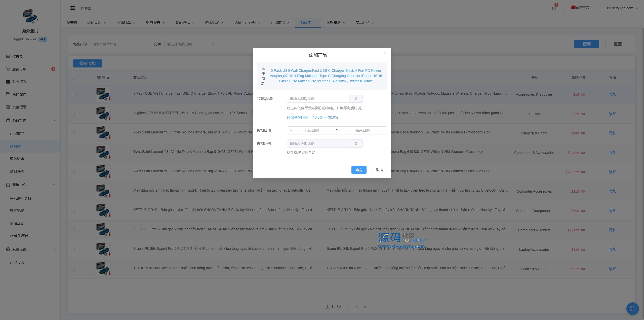Screen dimensions: 644x320
Task: Toggle the select-all checkbox in table header
Action: (73, 78)
